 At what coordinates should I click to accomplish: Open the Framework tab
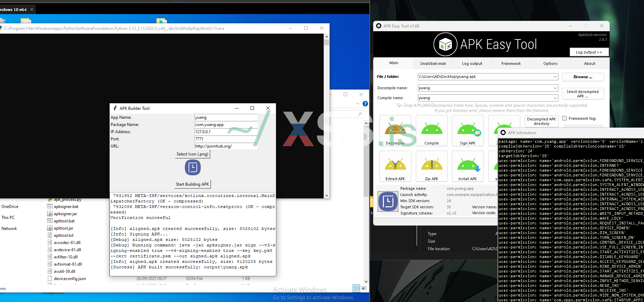tap(511, 63)
